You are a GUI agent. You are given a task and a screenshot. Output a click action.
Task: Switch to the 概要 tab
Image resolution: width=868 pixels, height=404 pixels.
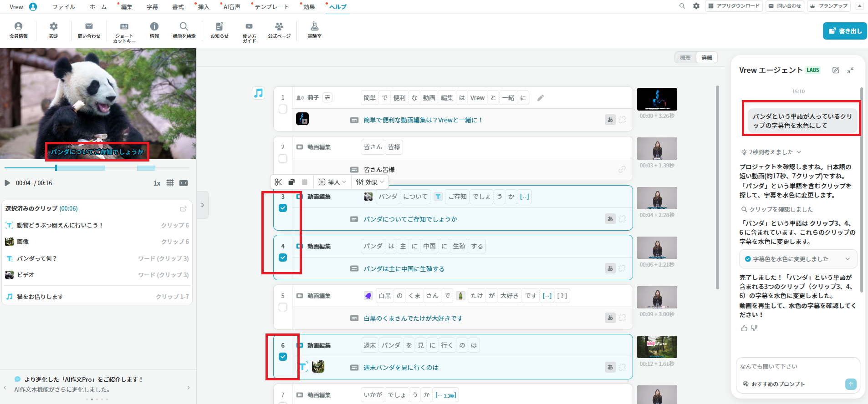pos(685,58)
